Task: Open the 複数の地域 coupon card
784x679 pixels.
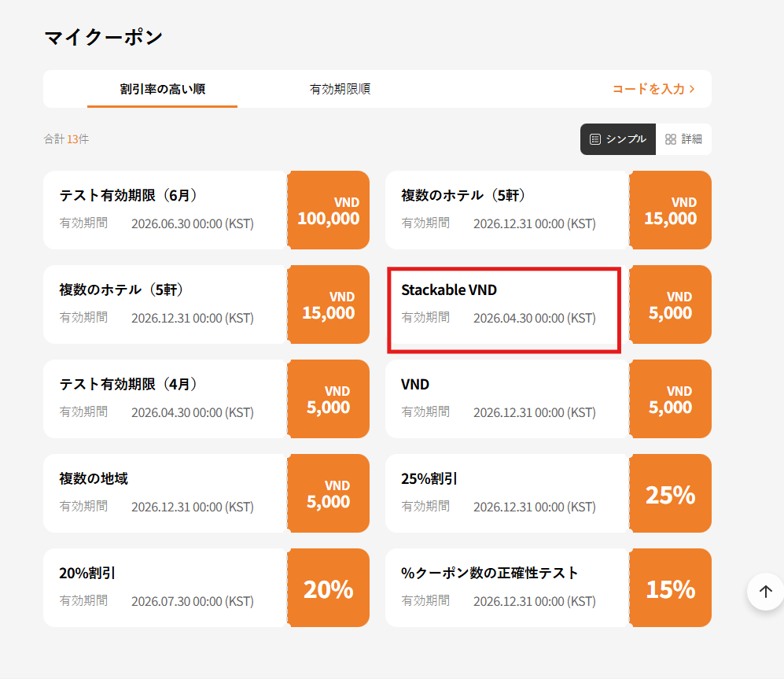Action: click(x=165, y=493)
